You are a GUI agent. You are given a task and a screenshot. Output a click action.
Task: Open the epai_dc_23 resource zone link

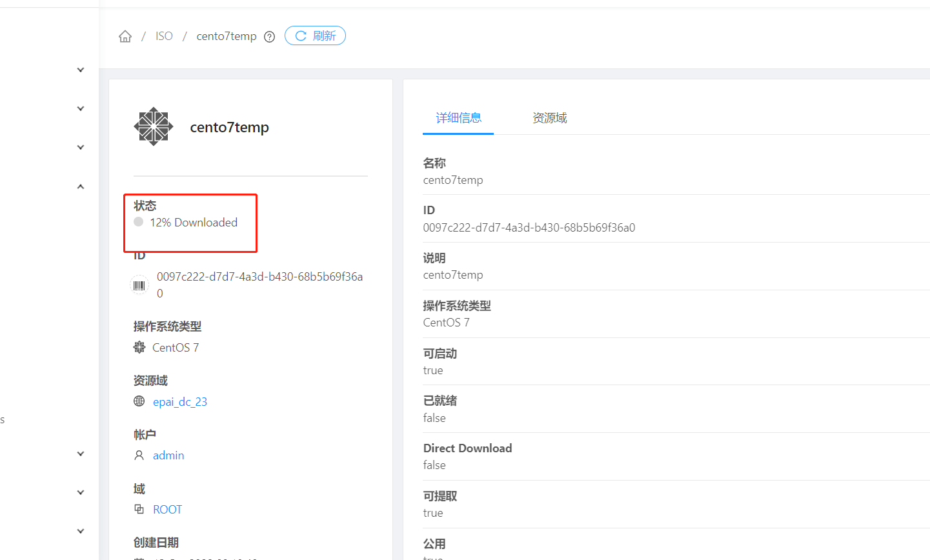tap(180, 401)
